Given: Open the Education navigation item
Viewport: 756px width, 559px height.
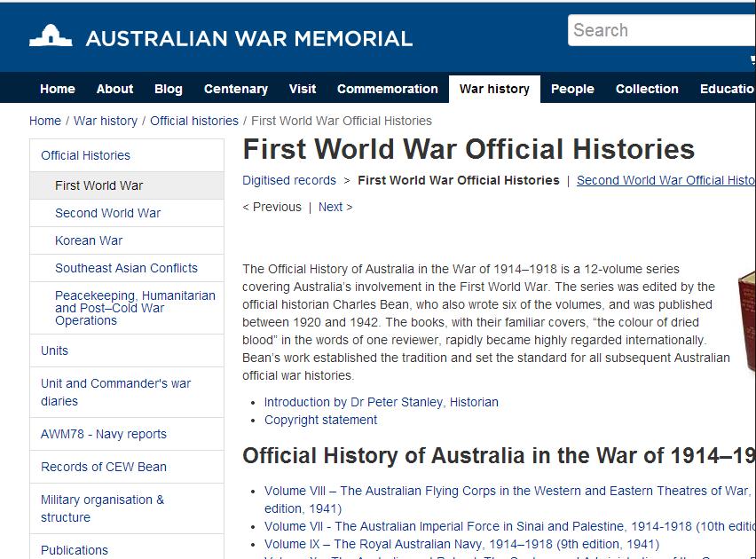Looking at the screenshot, I should point(728,89).
